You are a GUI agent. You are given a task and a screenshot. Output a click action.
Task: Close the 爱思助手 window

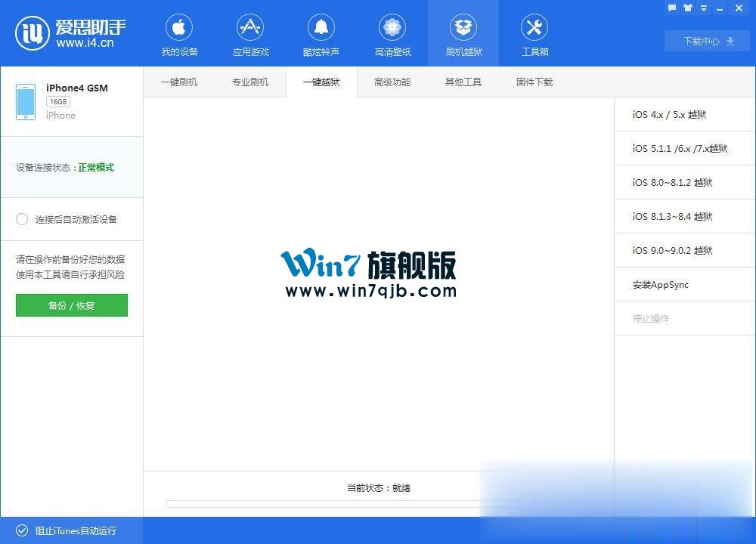739,8
